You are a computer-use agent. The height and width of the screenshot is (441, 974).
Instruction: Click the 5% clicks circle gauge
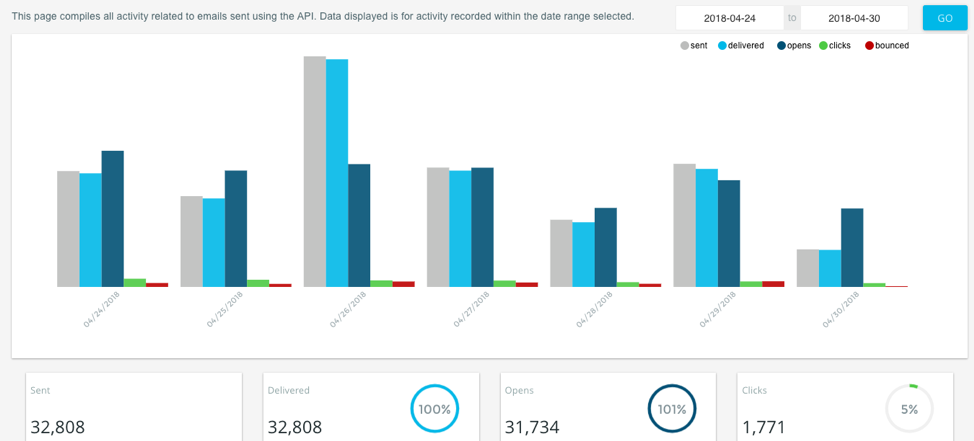[x=909, y=409]
